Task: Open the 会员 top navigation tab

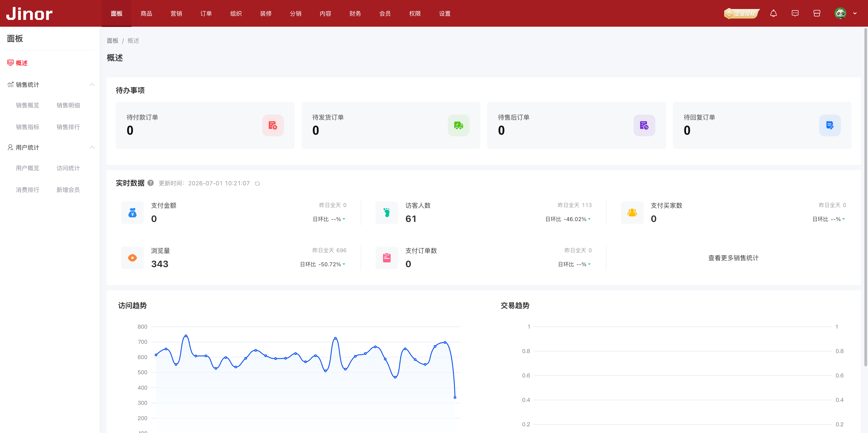Action: click(x=385, y=14)
